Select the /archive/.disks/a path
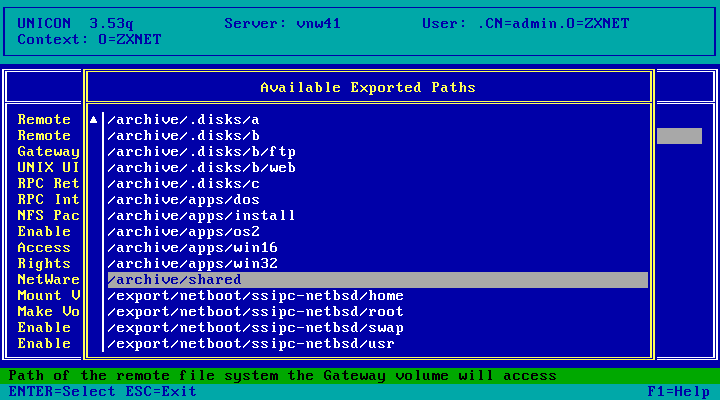This screenshot has width=720, height=400. [377, 120]
